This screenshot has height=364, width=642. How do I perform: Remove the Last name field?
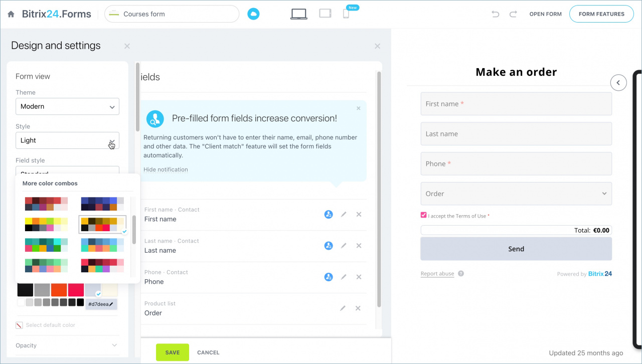[359, 246]
